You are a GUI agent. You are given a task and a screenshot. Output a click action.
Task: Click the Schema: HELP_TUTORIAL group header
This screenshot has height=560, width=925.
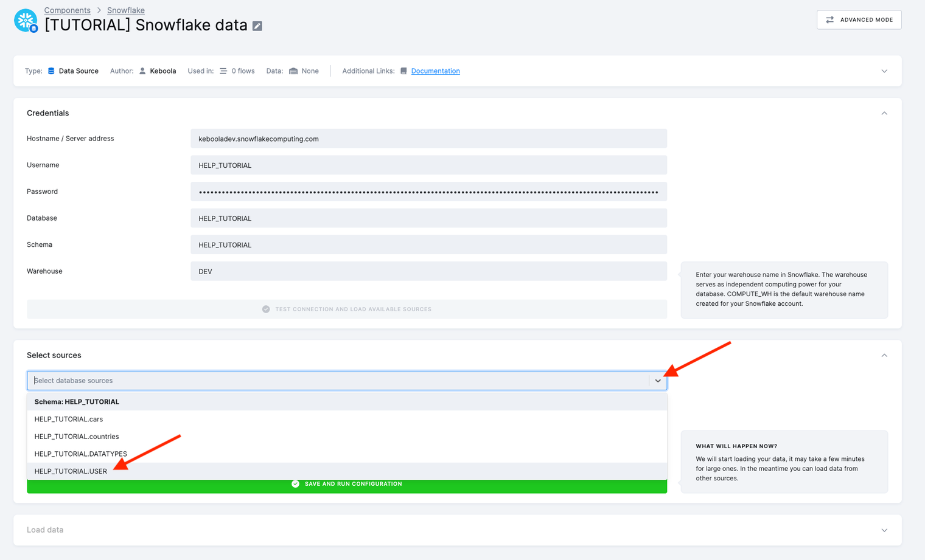[x=347, y=402]
